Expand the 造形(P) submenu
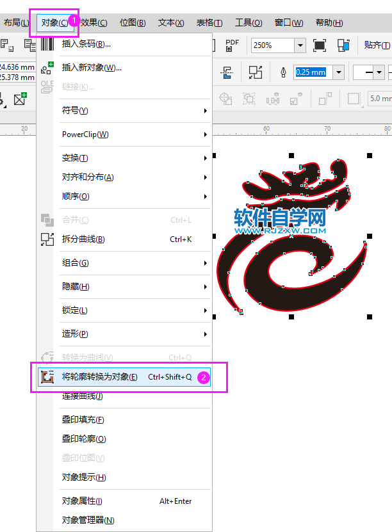 124,334
